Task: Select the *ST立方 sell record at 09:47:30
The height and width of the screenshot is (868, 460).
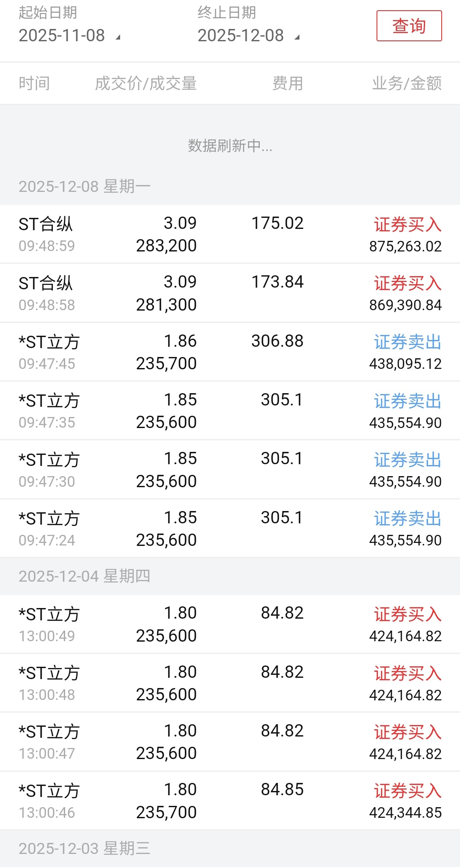Action: click(x=230, y=470)
